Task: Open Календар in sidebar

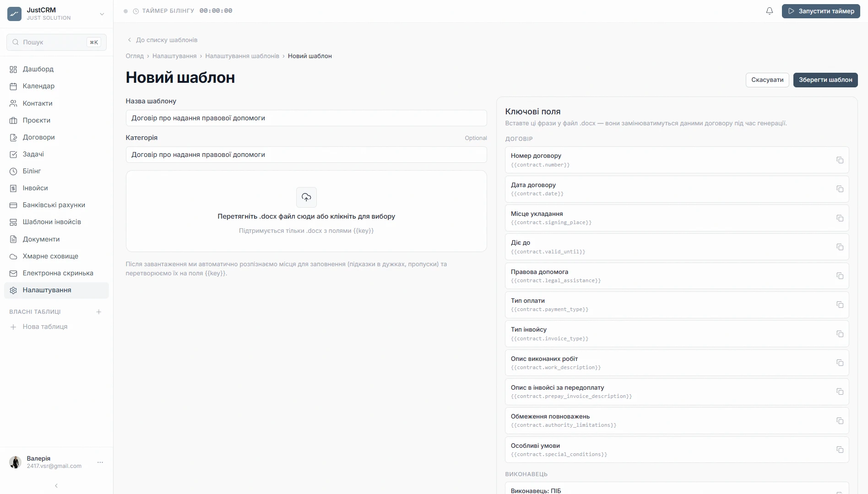Action: [x=56, y=86]
